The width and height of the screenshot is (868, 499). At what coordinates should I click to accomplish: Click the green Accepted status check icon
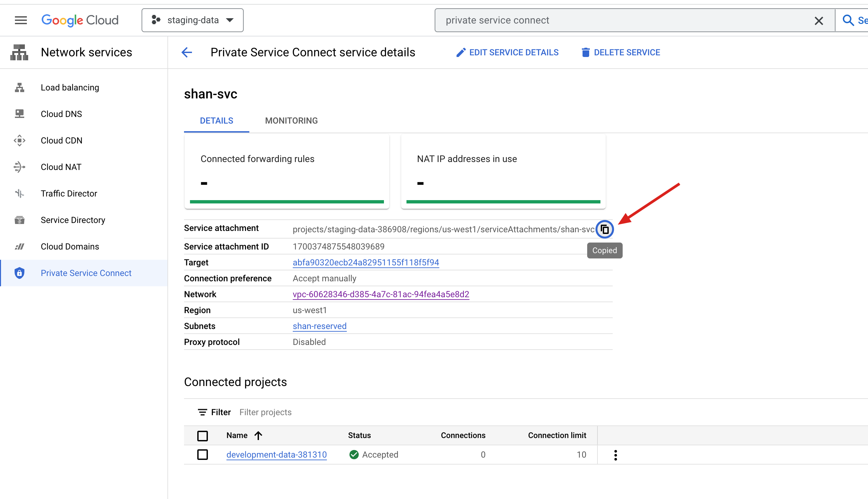pos(354,455)
